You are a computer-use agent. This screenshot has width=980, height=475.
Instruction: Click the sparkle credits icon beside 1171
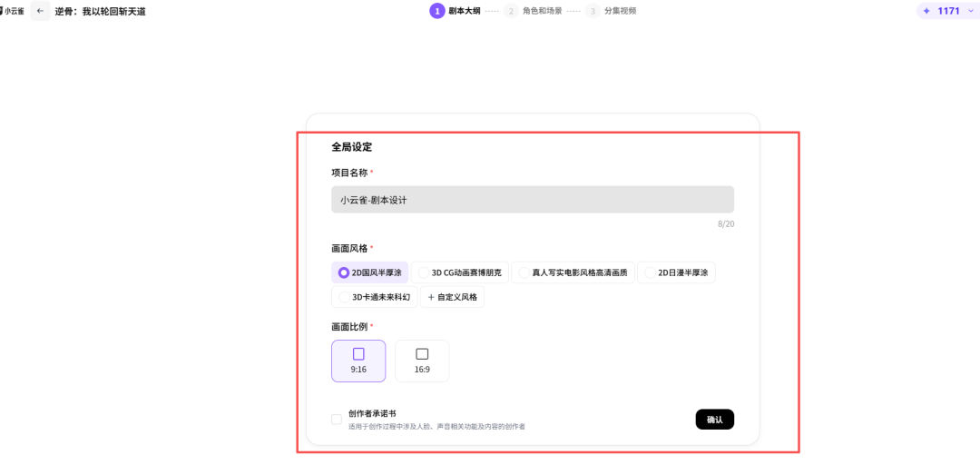pos(926,11)
